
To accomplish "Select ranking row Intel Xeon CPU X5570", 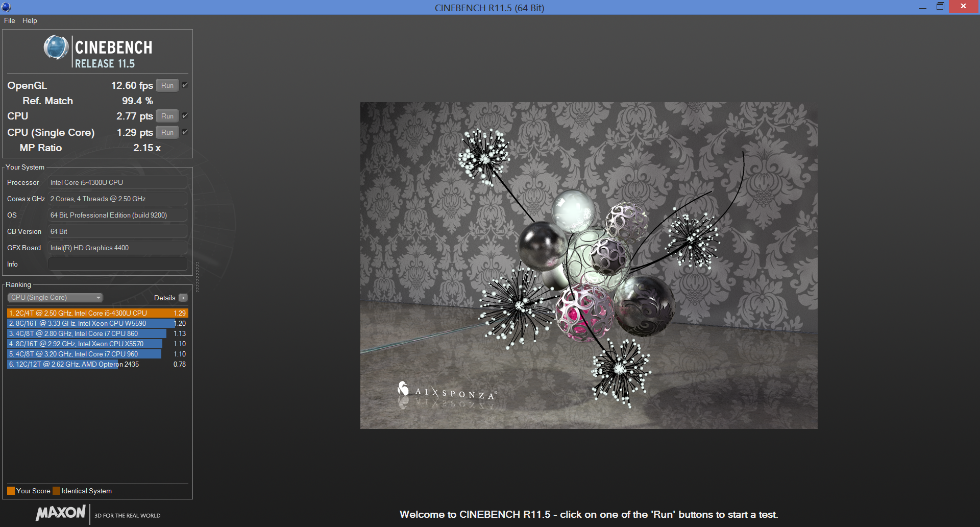I will click(x=97, y=344).
